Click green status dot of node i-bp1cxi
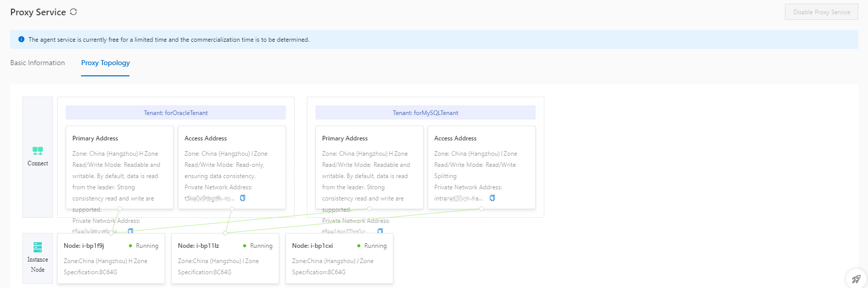 pyautogui.click(x=359, y=246)
